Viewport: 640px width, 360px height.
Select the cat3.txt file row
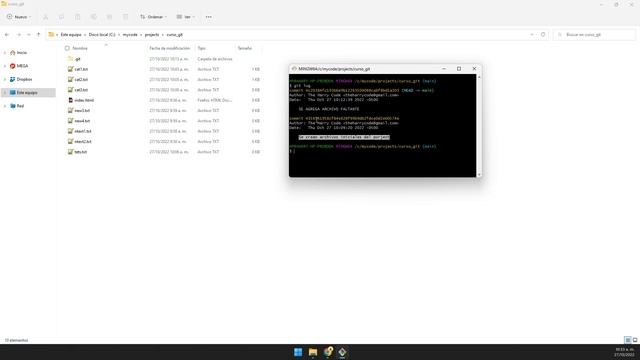163,90
